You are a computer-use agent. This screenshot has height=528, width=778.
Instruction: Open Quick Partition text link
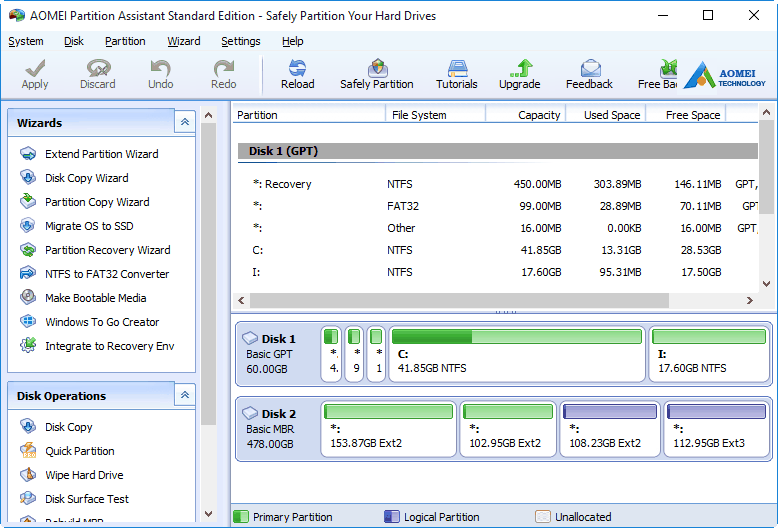pos(80,451)
